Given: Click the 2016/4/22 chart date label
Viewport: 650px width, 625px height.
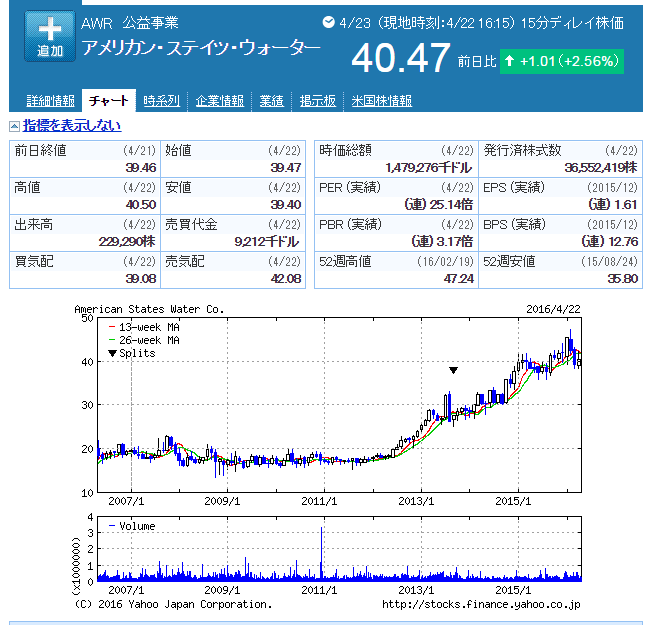Looking at the screenshot, I should click(x=553, y=310).
